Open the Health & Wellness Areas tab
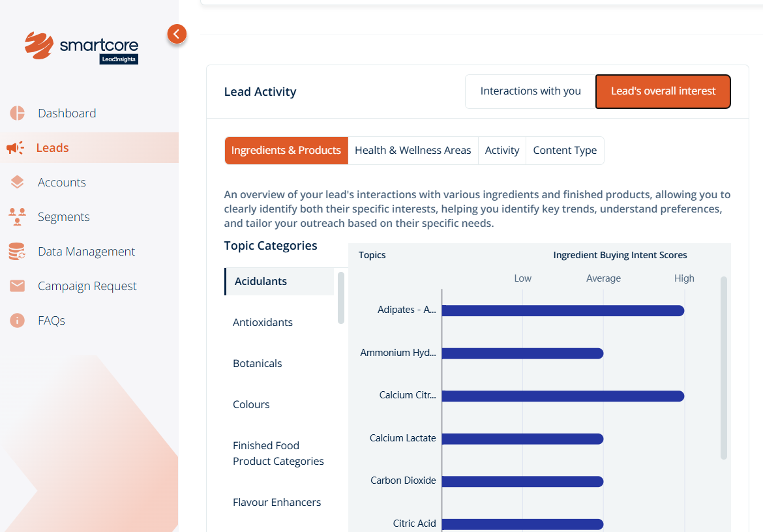The width and height of the screenshot is (763, 532). pos(413,151)
